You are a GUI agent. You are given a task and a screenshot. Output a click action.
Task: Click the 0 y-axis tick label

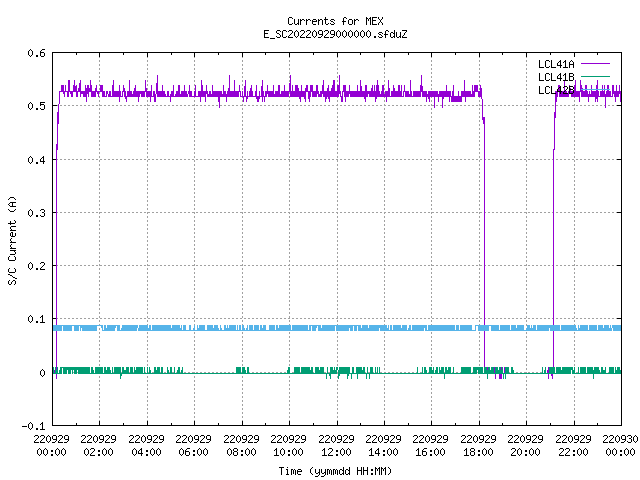pyautogui.click(x=42, y=373)
